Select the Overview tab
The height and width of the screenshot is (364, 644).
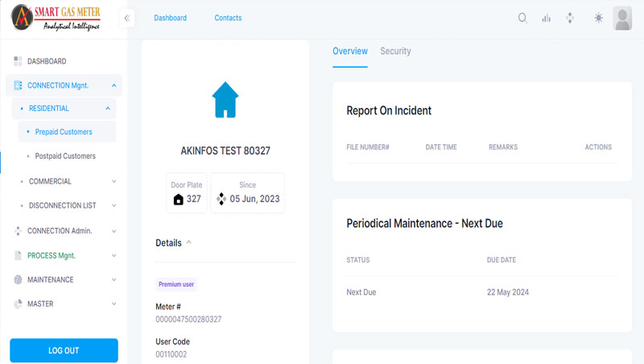coord(350,51)
